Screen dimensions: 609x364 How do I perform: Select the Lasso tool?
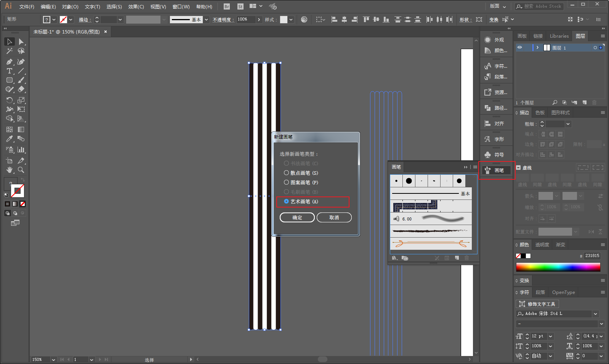[21, 51]
